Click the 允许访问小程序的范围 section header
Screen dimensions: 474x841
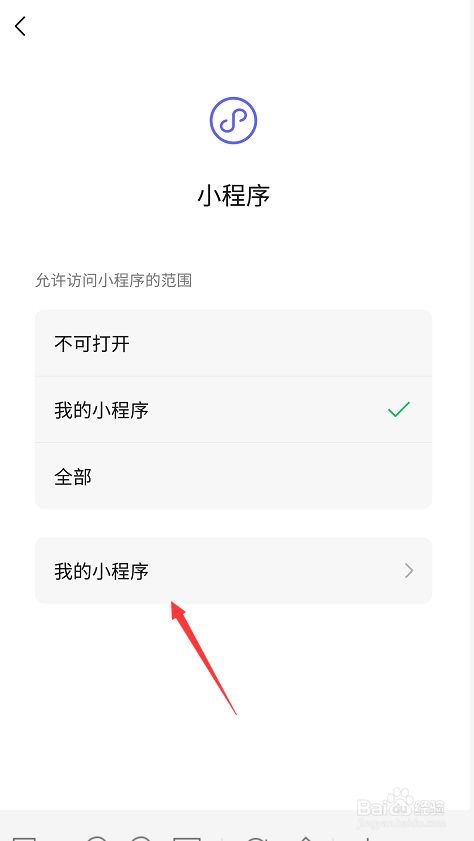[x=114, y=280]
